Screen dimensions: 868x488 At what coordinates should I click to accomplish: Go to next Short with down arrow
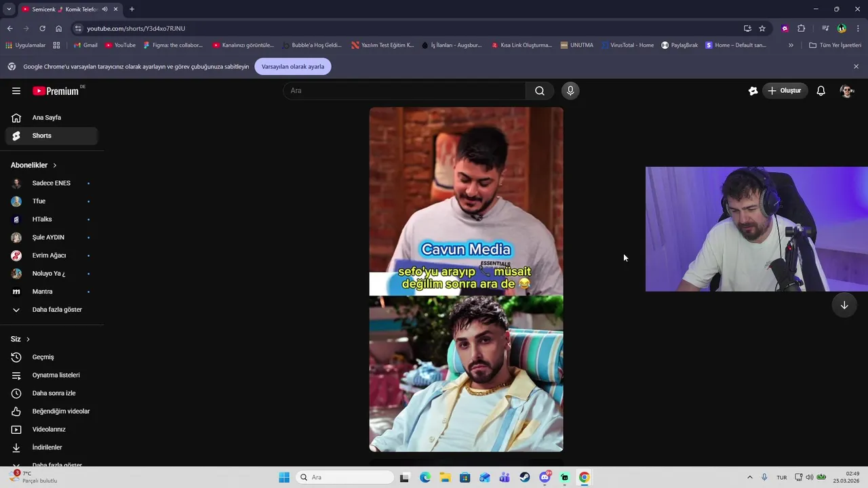(844, 305)
